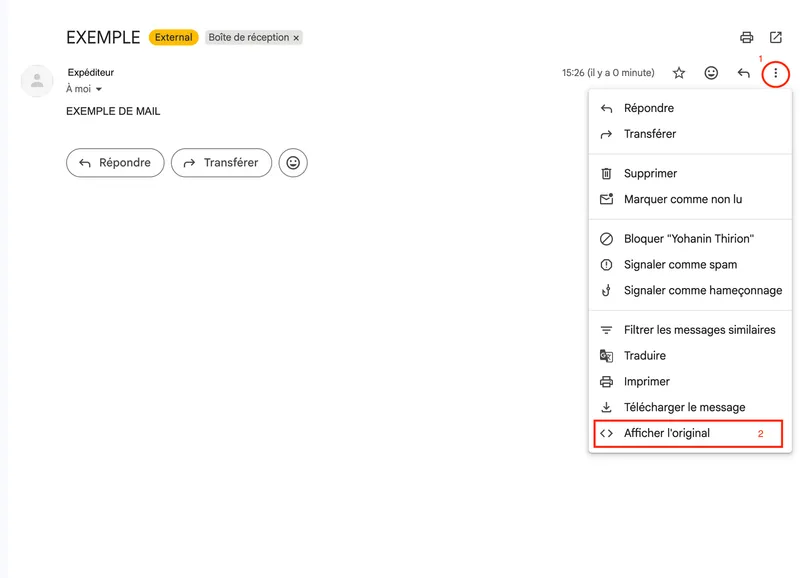Expand the À moi recipient details
The image size is (800, 578).
tap(85, 89)
